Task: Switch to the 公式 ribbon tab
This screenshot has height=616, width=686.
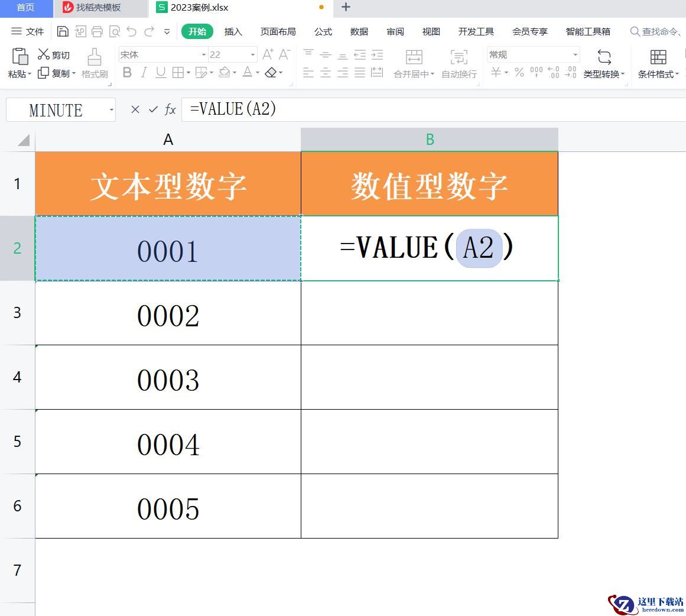Action: (323, 31)
